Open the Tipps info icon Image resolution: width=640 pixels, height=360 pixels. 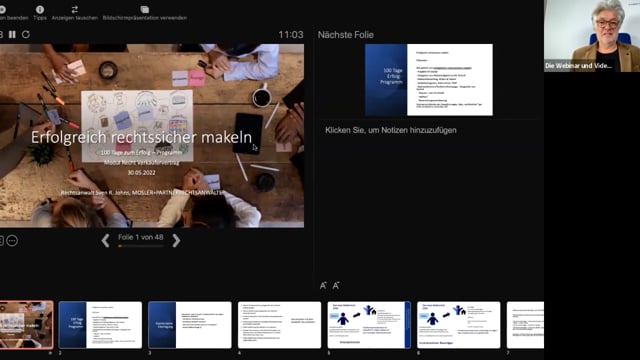point(40,9)
